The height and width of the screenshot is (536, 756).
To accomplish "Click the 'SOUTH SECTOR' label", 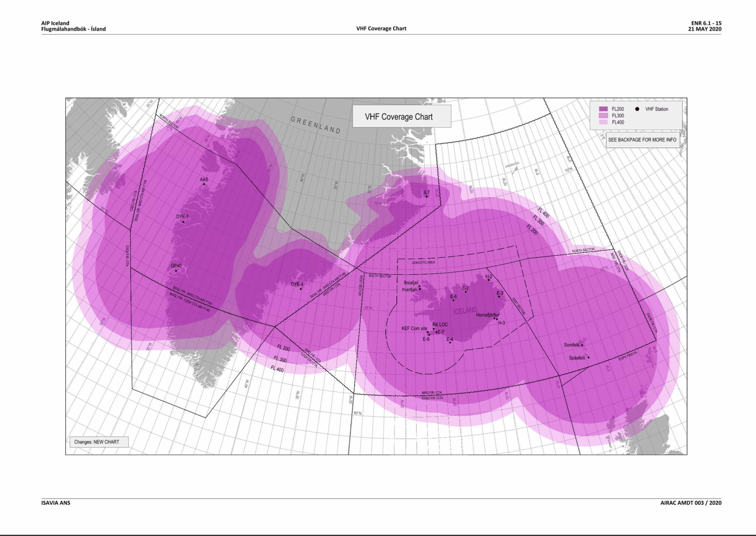I will [380, 276].
